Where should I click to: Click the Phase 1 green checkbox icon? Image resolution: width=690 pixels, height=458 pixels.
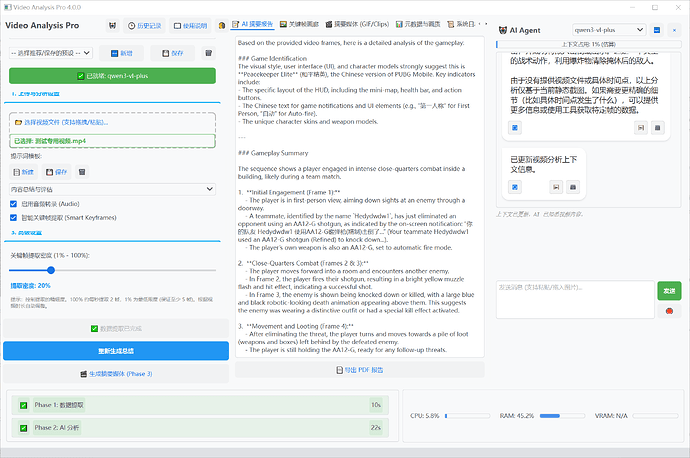point(24,405)
